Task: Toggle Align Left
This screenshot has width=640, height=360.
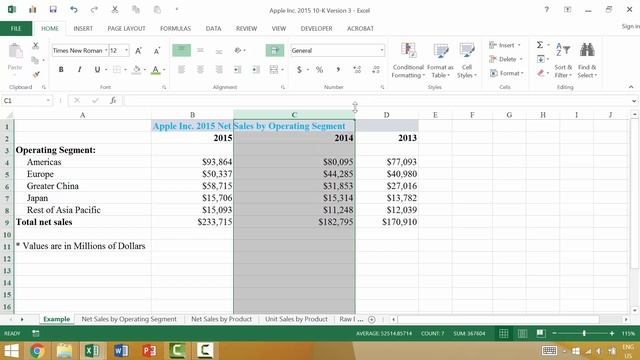Action: (181, 70)
